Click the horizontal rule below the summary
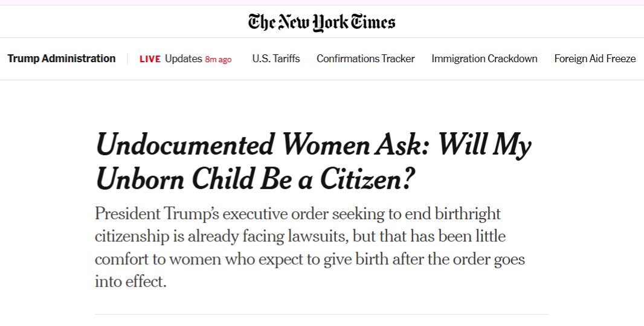This screenshot has width=644, height=326. click(x=321, y=314)
